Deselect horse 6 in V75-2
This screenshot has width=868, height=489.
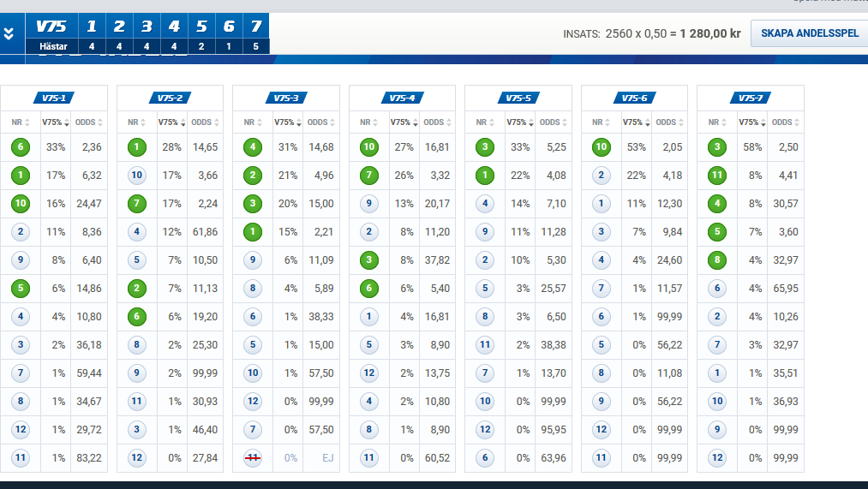137,316
